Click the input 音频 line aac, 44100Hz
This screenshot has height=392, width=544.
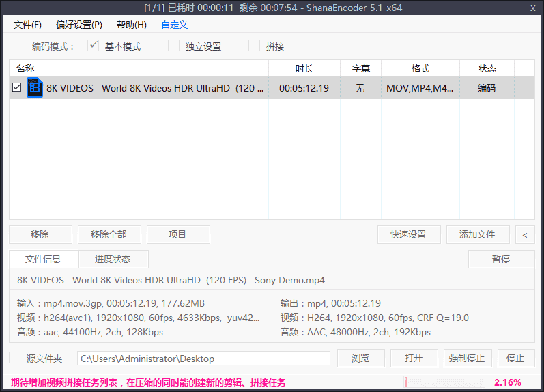tap(90, 332)
